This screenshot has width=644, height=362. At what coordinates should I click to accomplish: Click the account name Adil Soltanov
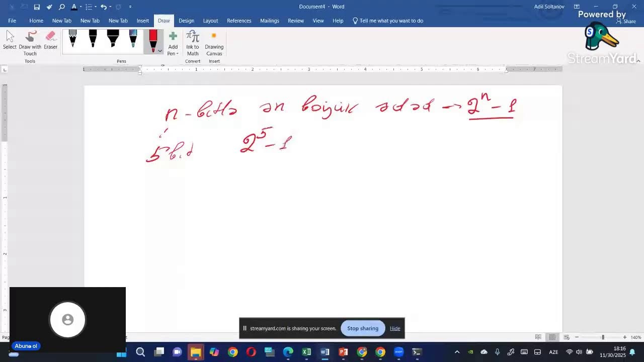tap(548, 7)
